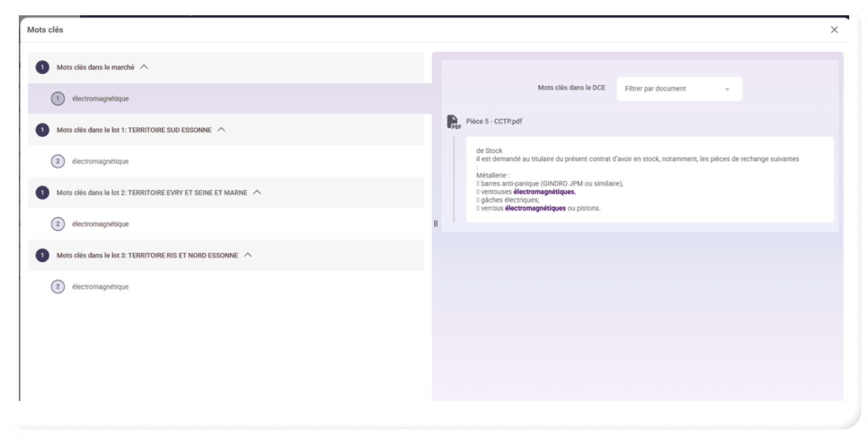This screenshot has width=868, height=436.
Task: Click the count badge beside the lot 1 header
Action: 42,130
